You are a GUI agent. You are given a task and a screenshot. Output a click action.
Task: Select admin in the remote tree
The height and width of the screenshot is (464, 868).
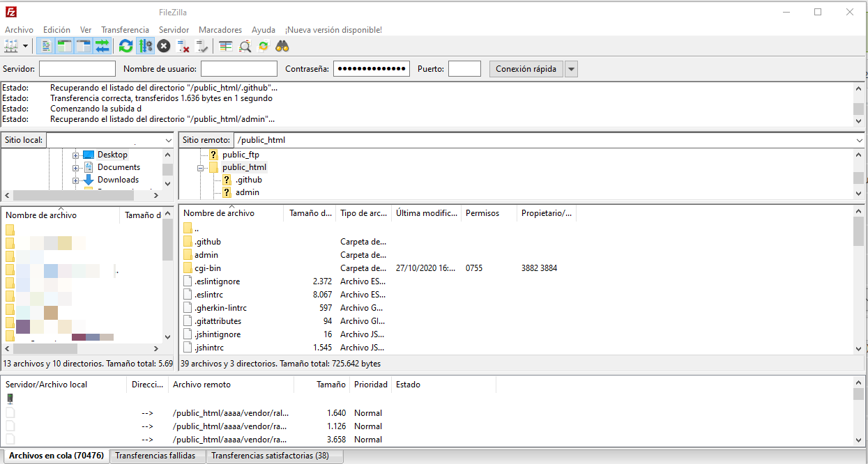tap(247, 192)
